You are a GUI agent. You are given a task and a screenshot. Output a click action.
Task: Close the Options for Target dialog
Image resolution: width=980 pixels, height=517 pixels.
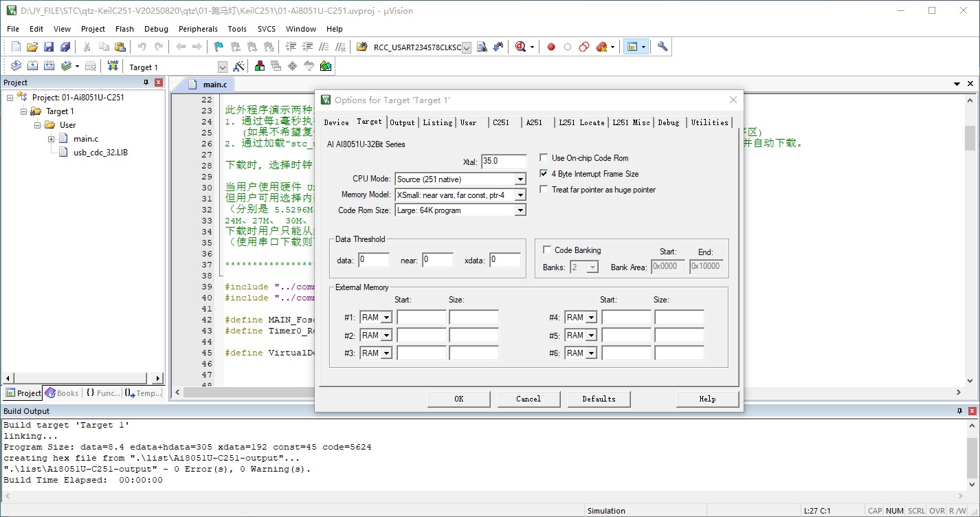(x=733, y=100)
